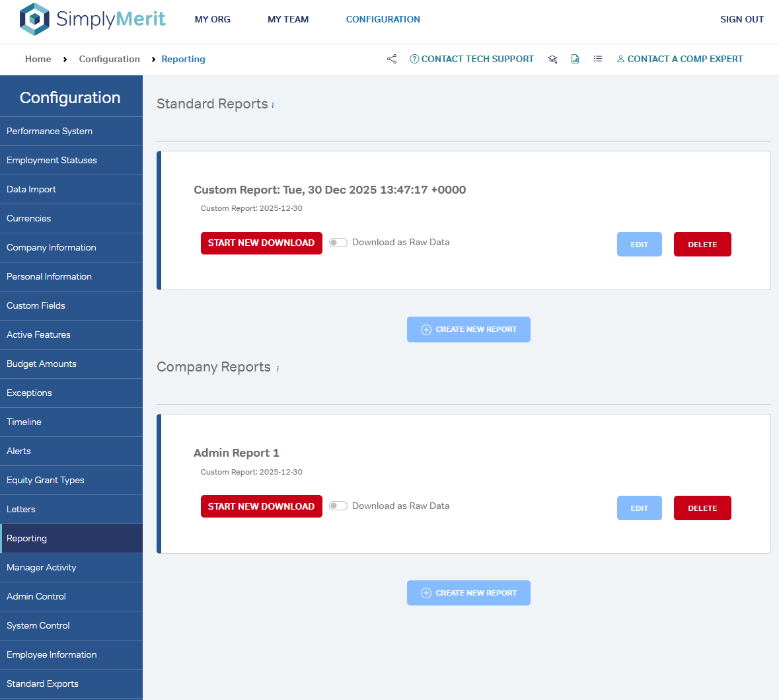Image resolution: width=779 pixels, height=700 pixels.
Task: Click the info icon beside Company Reports
Action: click(x=278, y=369)
